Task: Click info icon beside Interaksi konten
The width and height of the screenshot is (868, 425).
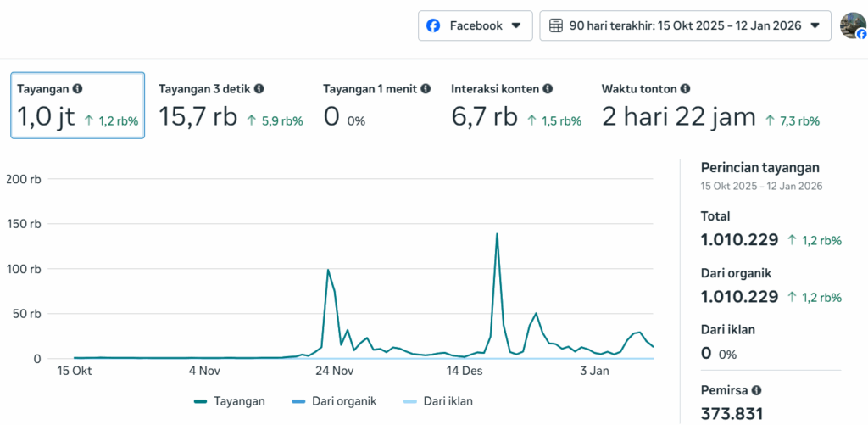Action: (x=548, y=88)
